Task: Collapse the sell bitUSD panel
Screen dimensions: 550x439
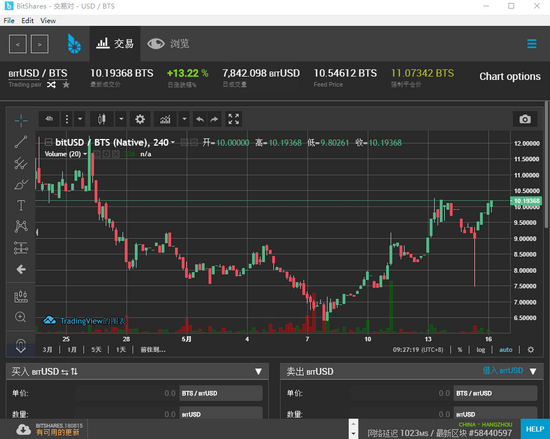Action: pyautogui.click(x=533, y=372)
